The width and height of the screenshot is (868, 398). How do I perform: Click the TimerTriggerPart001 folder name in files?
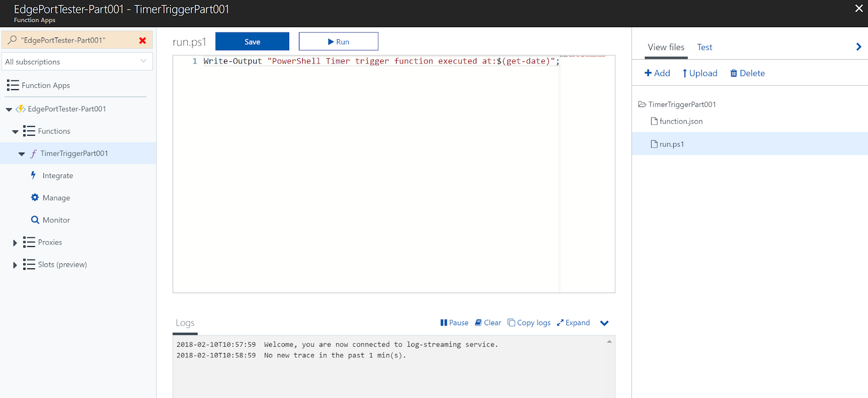point(682,104)
